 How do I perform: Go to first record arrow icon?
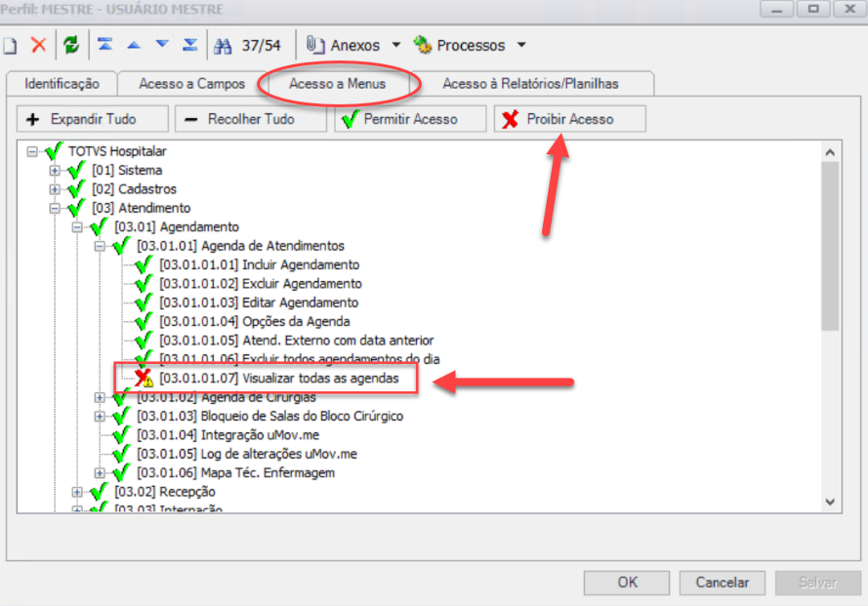[x=105, y=44]
